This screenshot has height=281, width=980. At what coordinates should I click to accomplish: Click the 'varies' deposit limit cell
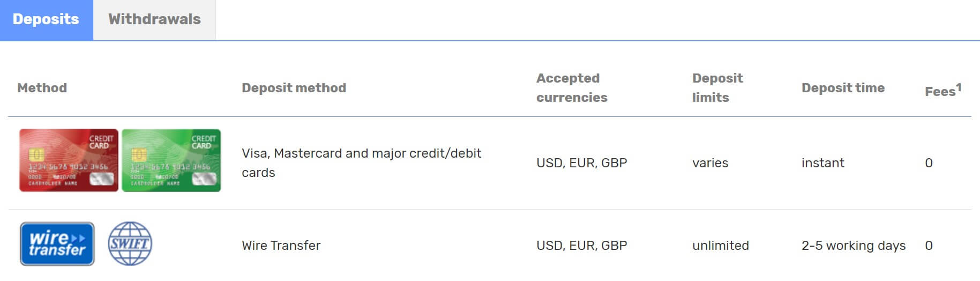710,163
